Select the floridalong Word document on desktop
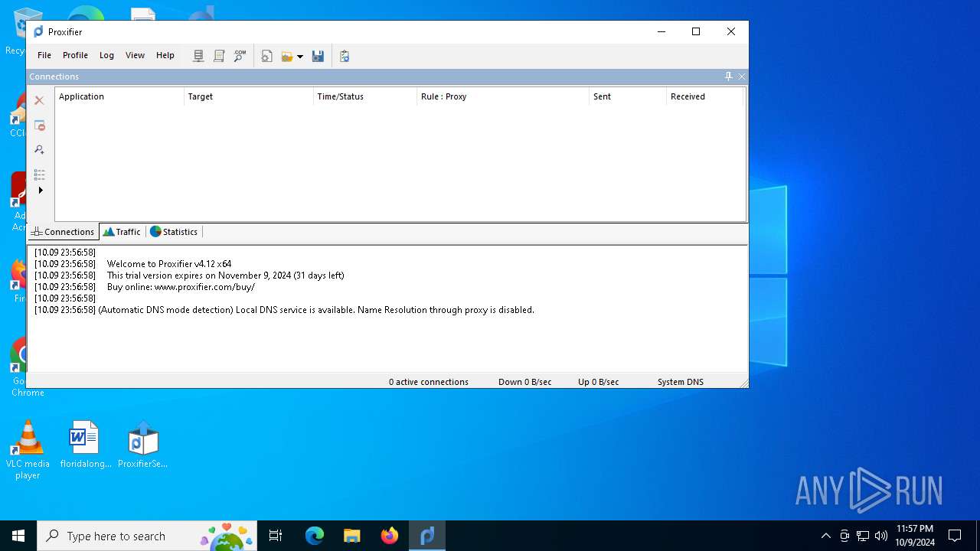Screen dimensions: 980x551 [85, 445]
